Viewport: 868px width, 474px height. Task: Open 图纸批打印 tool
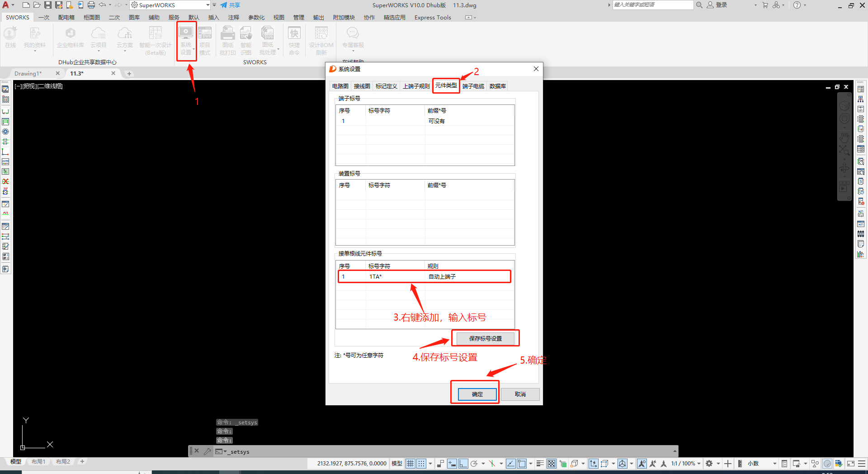[x=228, y=41]
